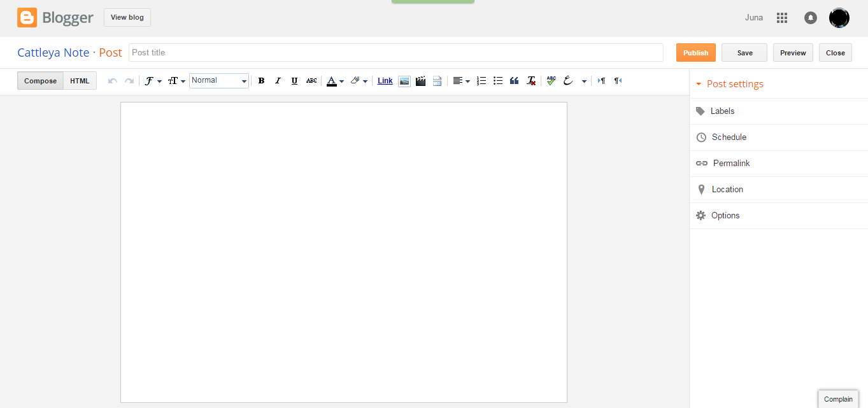The image size is (868, 408).
Task: Open the text color picker
Action: (335, 81)
